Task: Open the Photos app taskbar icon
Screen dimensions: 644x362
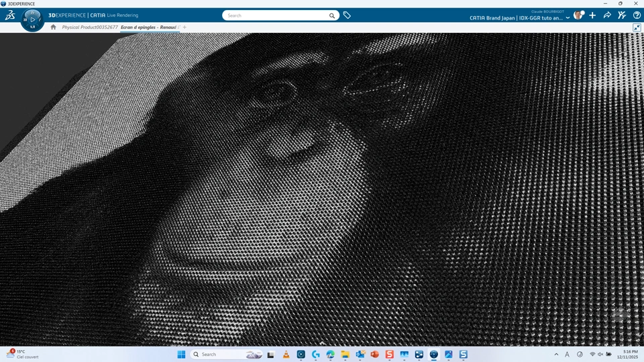Action: pyautogui.click(x=449, y=355)
